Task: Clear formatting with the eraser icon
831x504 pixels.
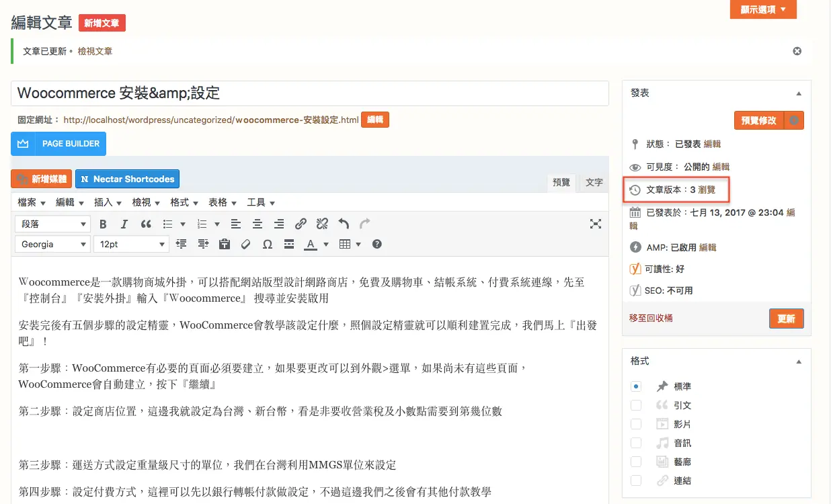Action: 245,245
